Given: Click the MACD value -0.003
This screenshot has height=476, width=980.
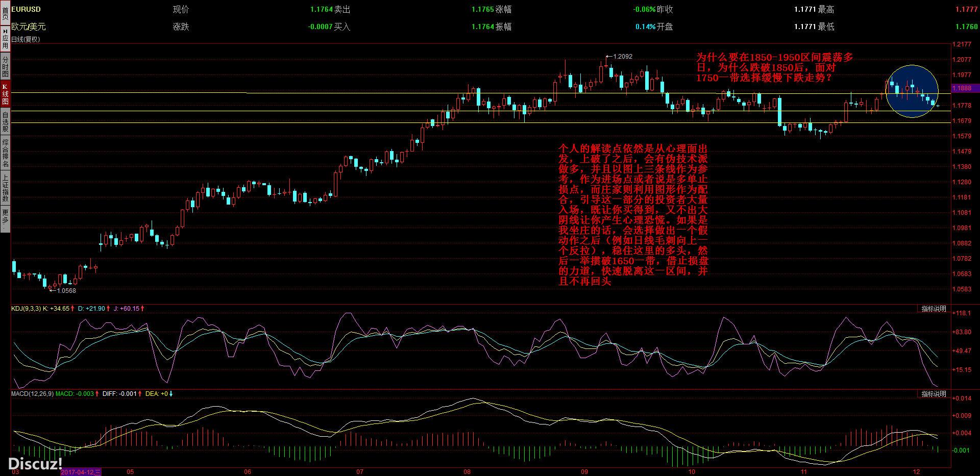Looking at the screenshot, I should click(x=85, y=394).
